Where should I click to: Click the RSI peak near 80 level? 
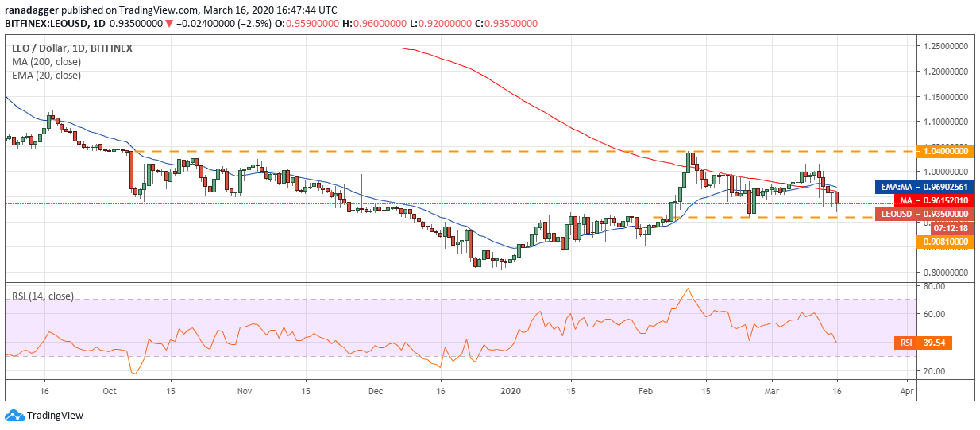click(687, 289)
